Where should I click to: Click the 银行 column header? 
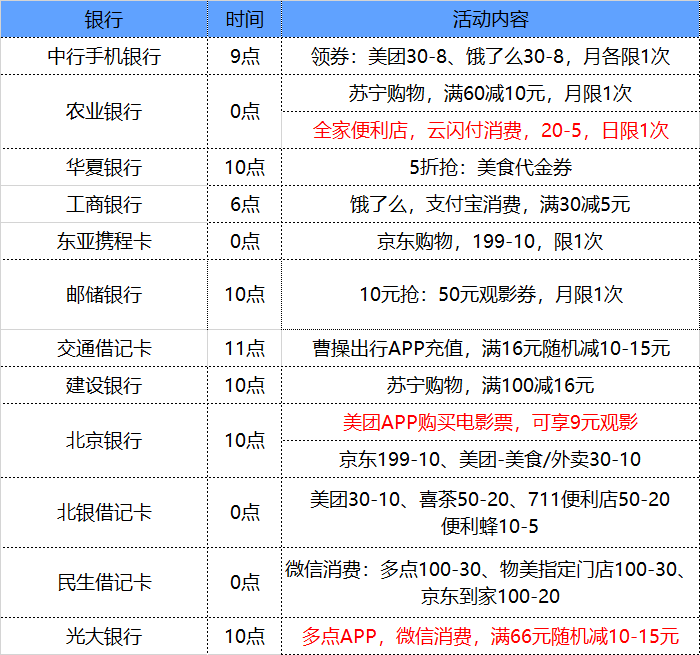click(104, 19)
